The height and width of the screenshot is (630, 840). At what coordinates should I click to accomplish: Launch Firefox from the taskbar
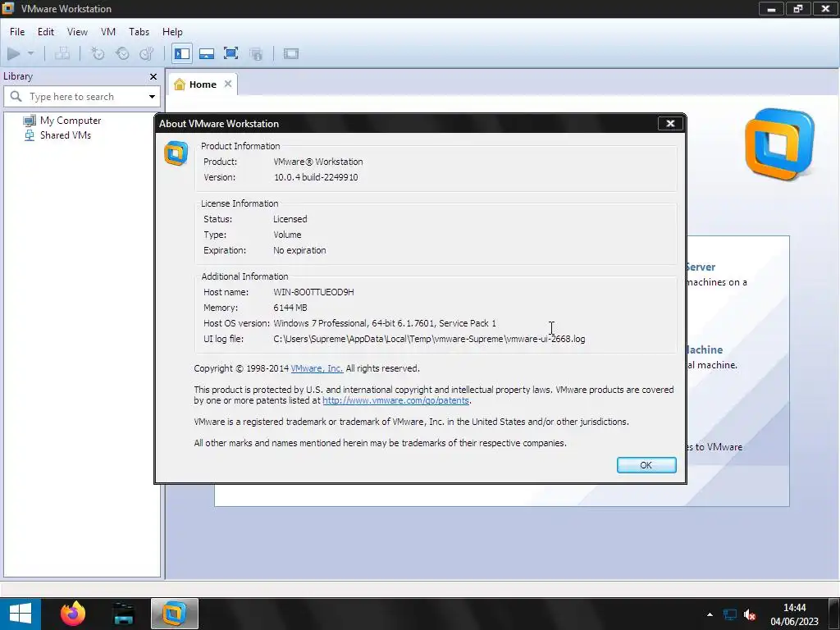73,614
